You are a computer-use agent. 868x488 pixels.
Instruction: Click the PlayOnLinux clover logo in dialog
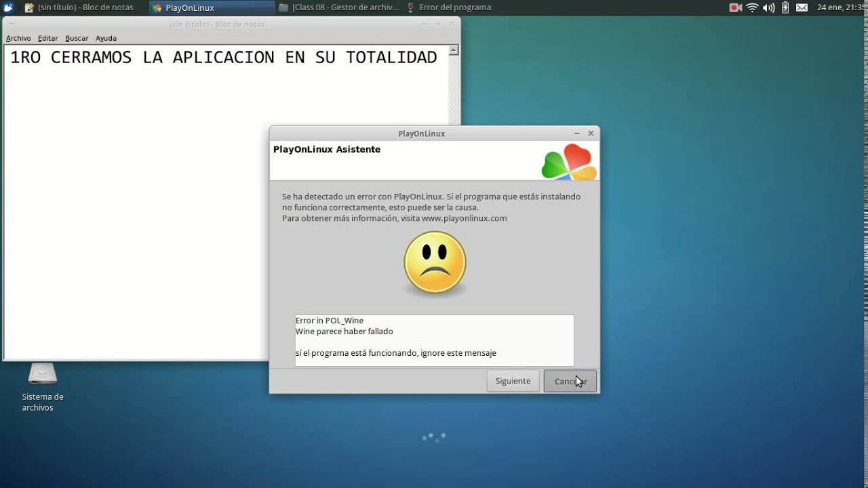tap(569, 162)
